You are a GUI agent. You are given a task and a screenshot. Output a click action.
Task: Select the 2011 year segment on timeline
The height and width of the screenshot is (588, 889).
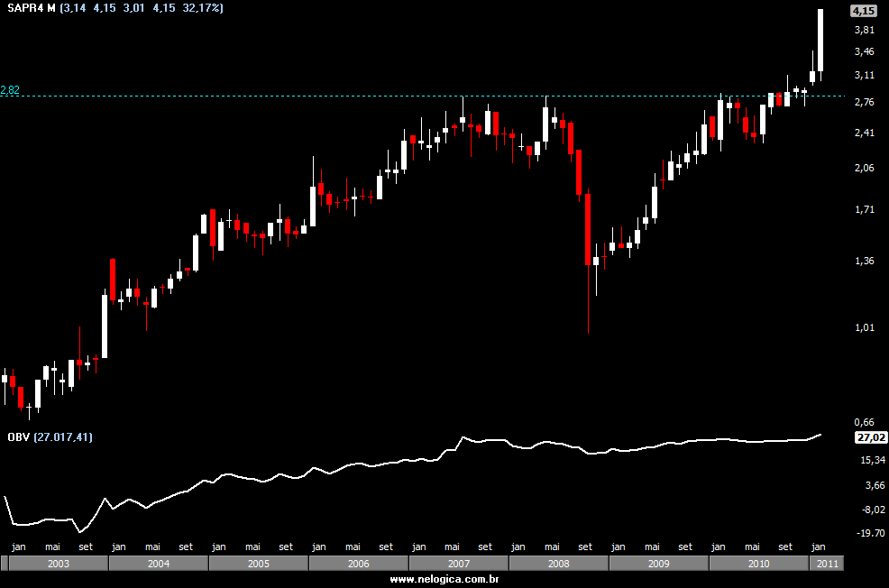[827, 564]
